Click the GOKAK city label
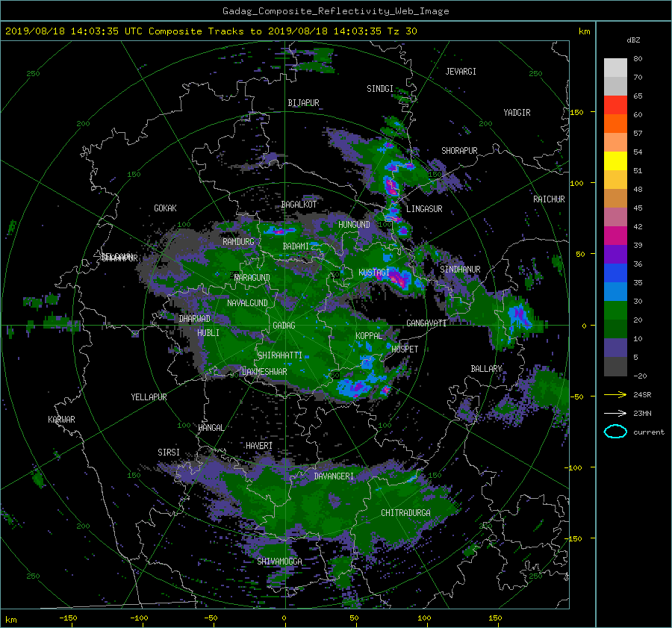Screen dimensions: 672x628 coord(166,208)
